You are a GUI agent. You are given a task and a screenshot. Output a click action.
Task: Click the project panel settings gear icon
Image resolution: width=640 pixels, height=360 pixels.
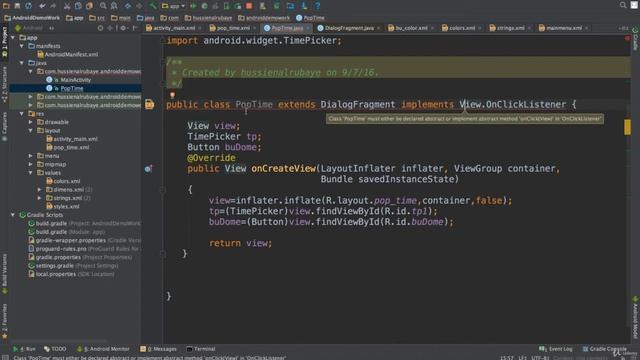click(123, 28)
